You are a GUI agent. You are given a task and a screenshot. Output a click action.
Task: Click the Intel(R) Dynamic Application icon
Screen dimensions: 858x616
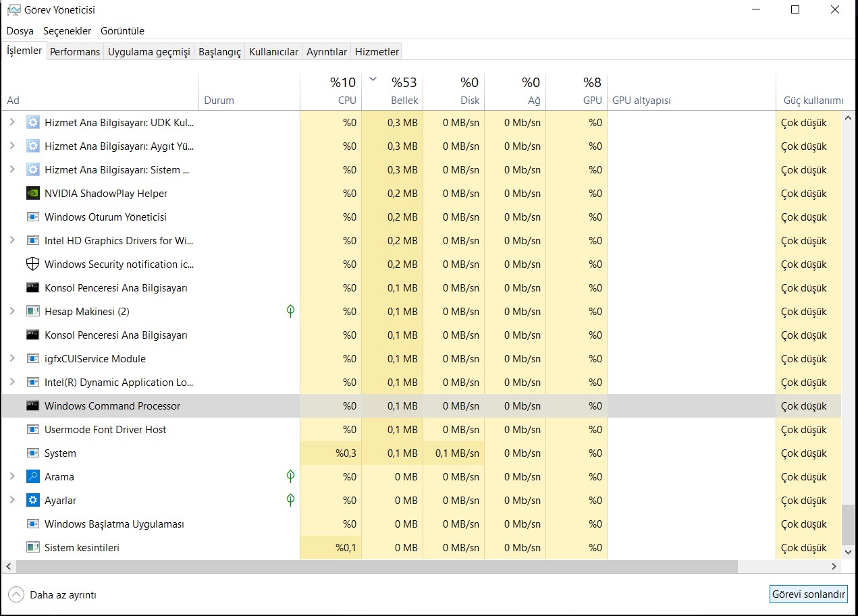click(32, 382)
